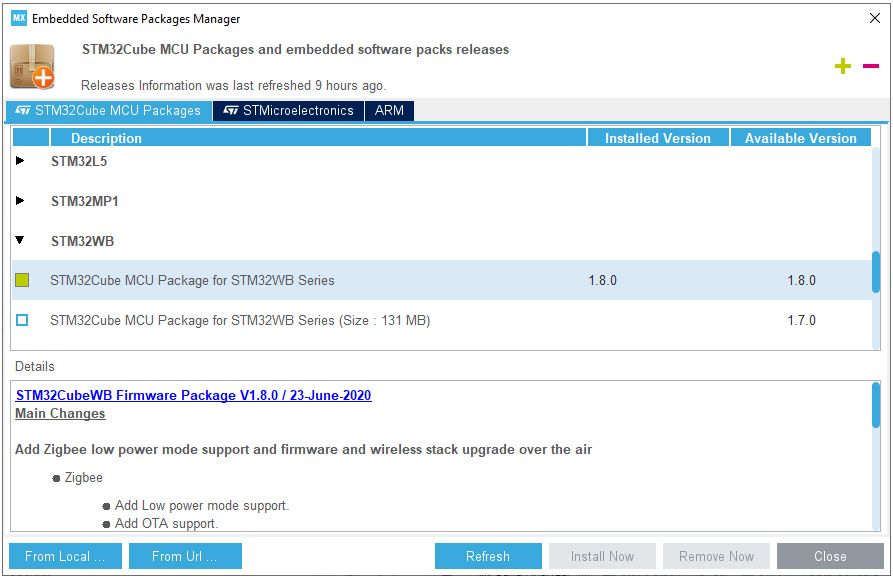Click the Installed Version column header

[x=658, y=138]
